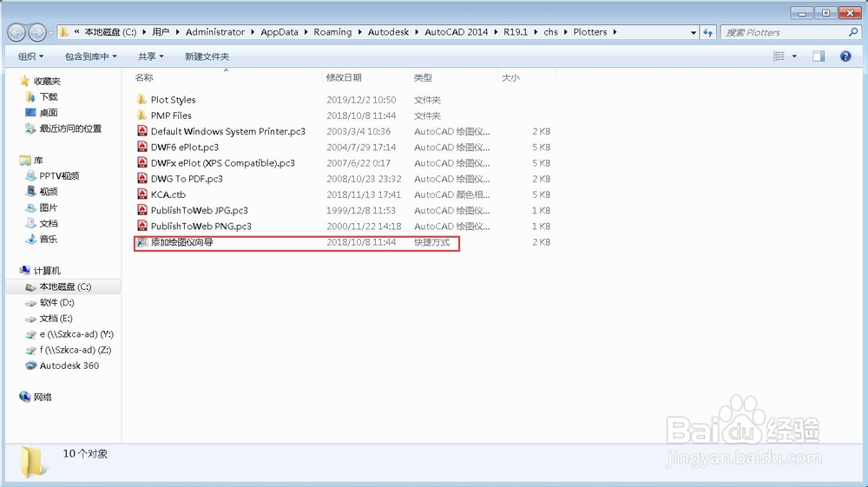Go back with the Back arrow button
This screenshot has width=868, height=487.
(x=16, y=33)
